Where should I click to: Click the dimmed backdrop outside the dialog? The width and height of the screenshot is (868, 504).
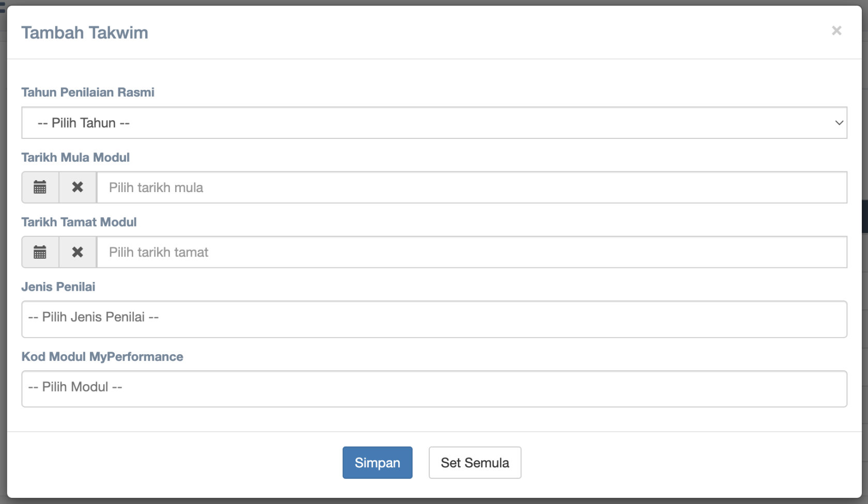[865, 310]
